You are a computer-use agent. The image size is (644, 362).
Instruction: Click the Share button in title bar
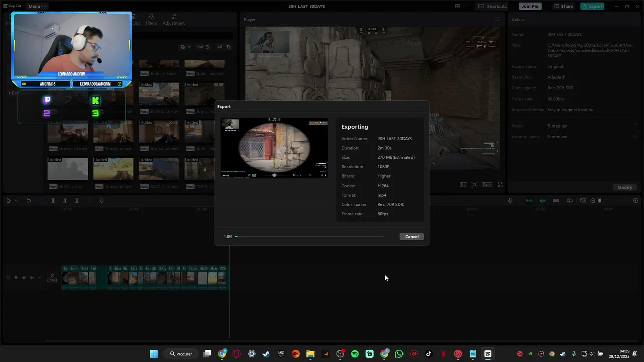[x=563, y=6]
